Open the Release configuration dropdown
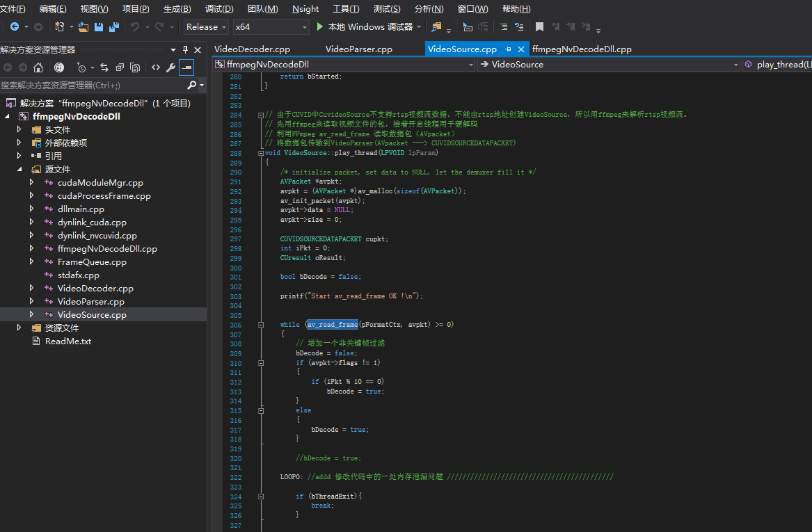Image resolution: width=812 pixels, height=532 pixels. [206, 27]
